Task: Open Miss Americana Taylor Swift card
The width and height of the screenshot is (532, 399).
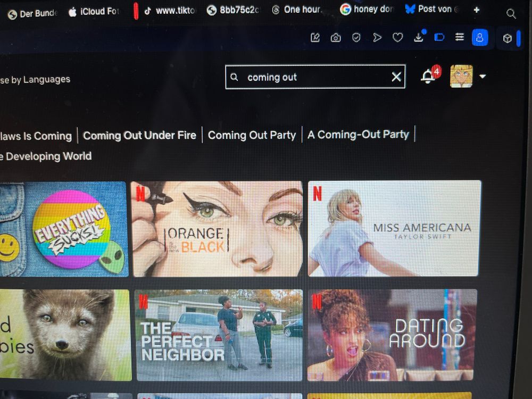Action: (394, 228)
